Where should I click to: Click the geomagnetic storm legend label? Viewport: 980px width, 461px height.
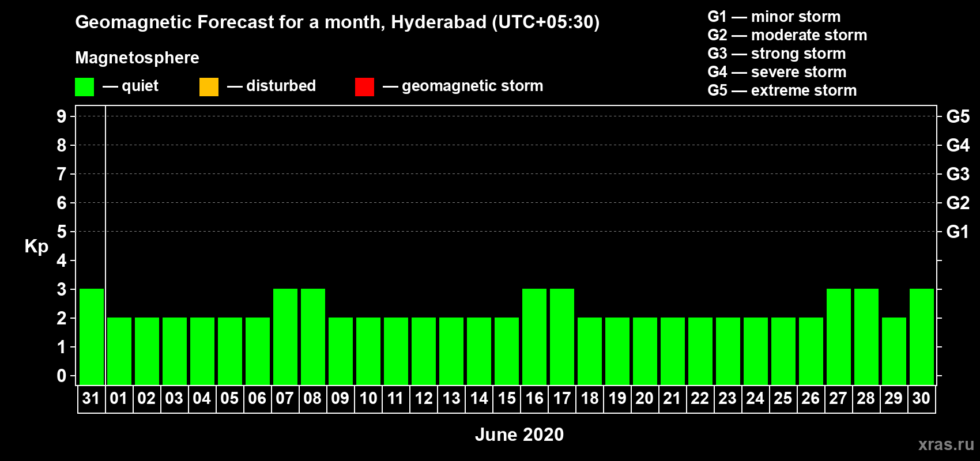[473, 86]
